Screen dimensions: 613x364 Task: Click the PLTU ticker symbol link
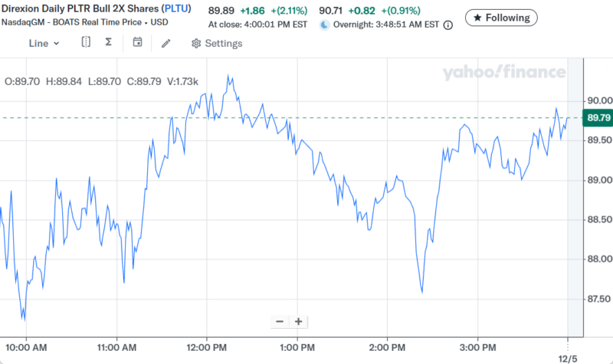175,9
